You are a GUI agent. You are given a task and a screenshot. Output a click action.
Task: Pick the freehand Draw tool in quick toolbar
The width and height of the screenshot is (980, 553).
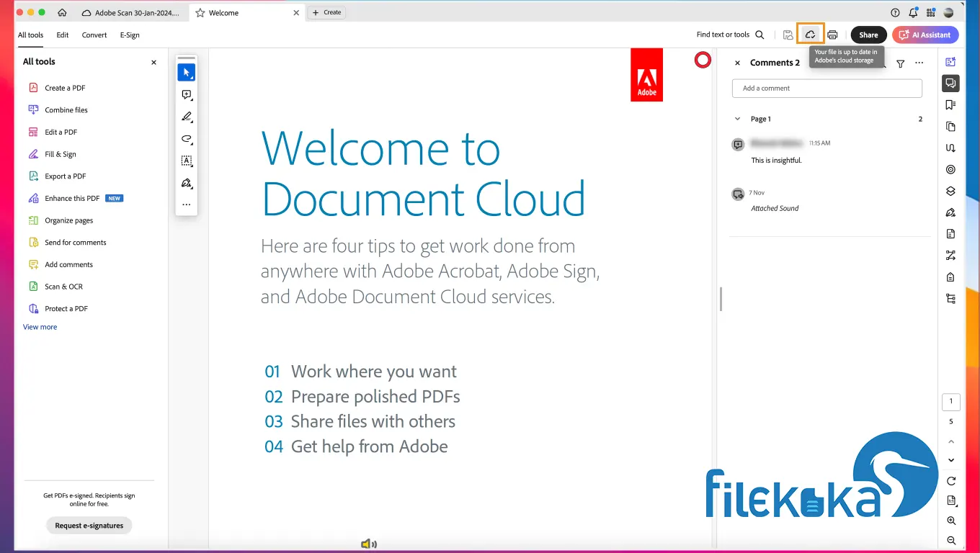tap(186, 139)
